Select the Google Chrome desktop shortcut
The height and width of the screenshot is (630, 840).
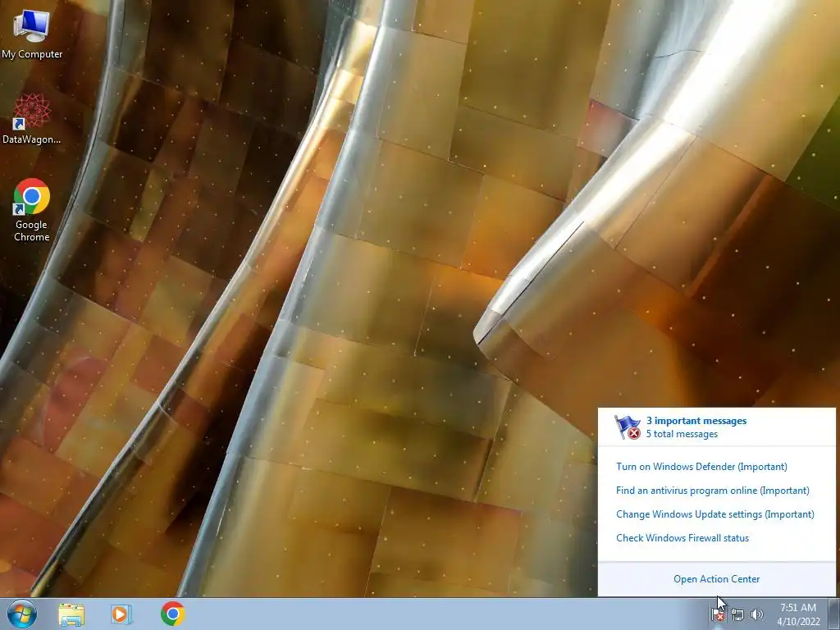[x=32, y=210]
